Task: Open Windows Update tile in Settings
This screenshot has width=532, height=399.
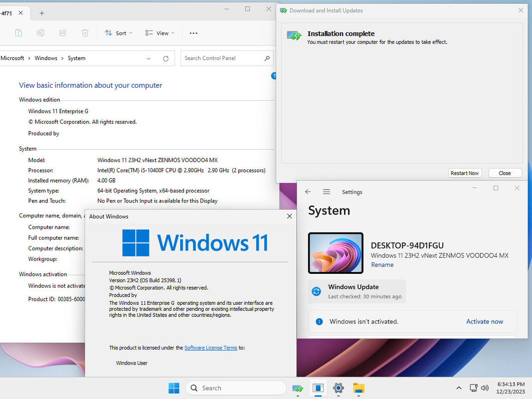Action: coord(357,291)
